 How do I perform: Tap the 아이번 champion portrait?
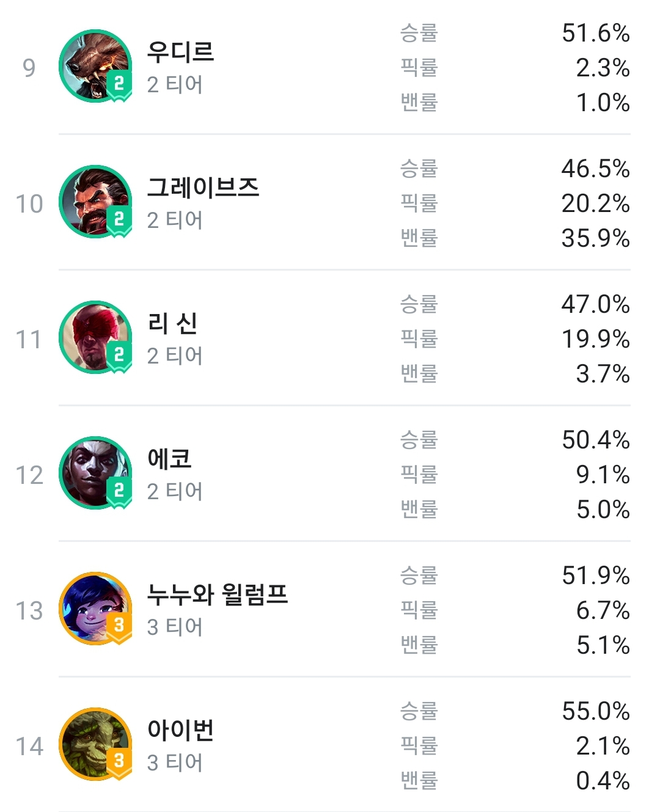pos(95,744)
